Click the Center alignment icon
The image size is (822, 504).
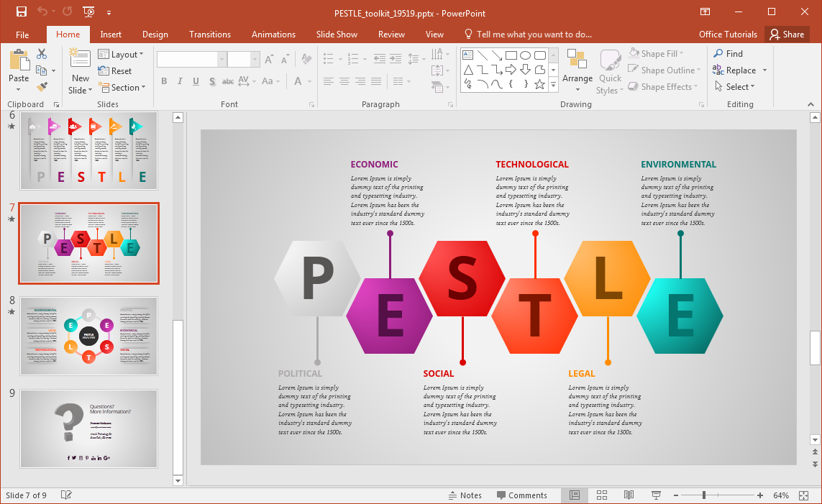(345, 81)
